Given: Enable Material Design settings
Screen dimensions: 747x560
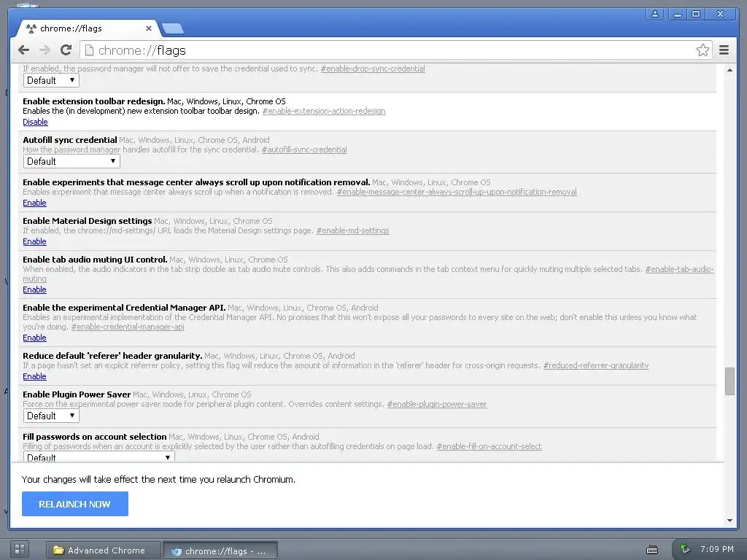Looking at the screenshot, I should pos(35,241).
